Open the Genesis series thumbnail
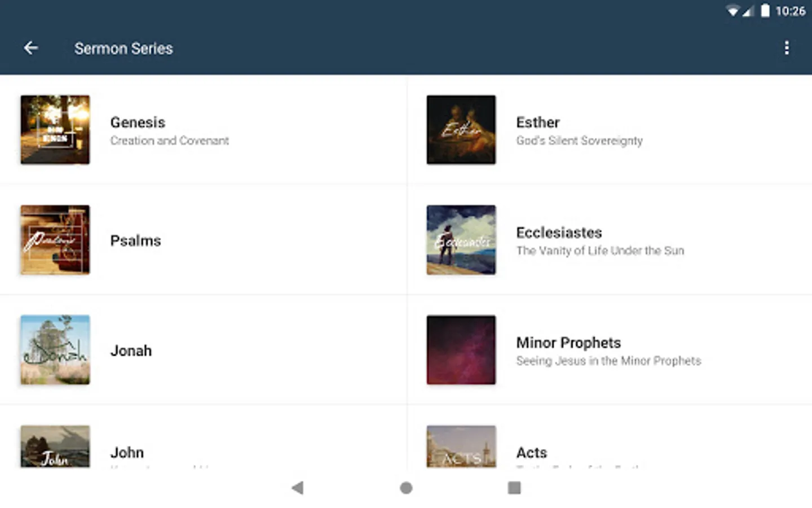 (55, 130)
